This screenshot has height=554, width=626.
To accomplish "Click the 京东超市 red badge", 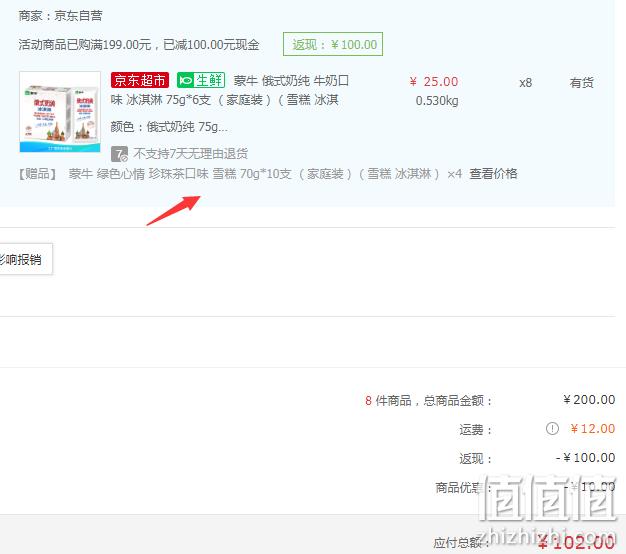I will [x=140, y=80].
